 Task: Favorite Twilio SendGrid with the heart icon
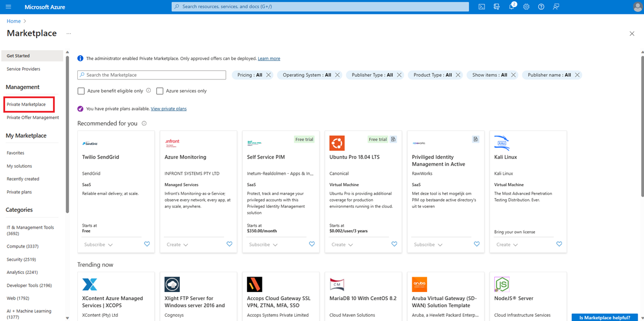pos(147,244)
